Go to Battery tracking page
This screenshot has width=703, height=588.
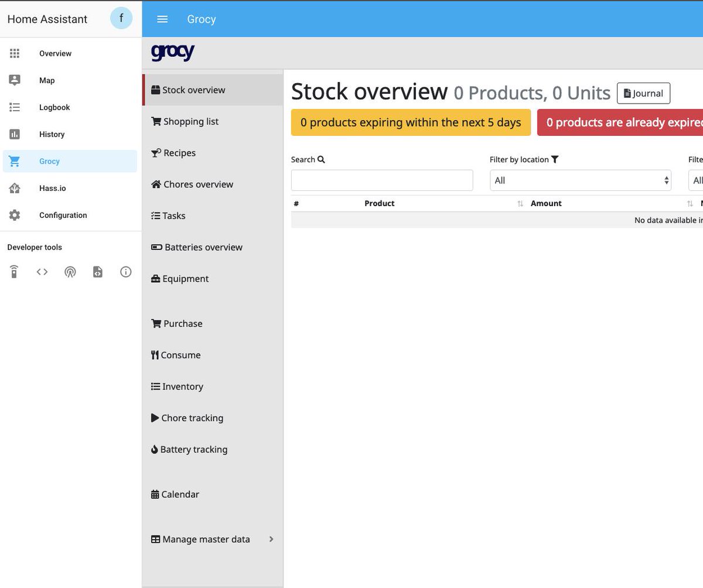[x=213, y=450]
